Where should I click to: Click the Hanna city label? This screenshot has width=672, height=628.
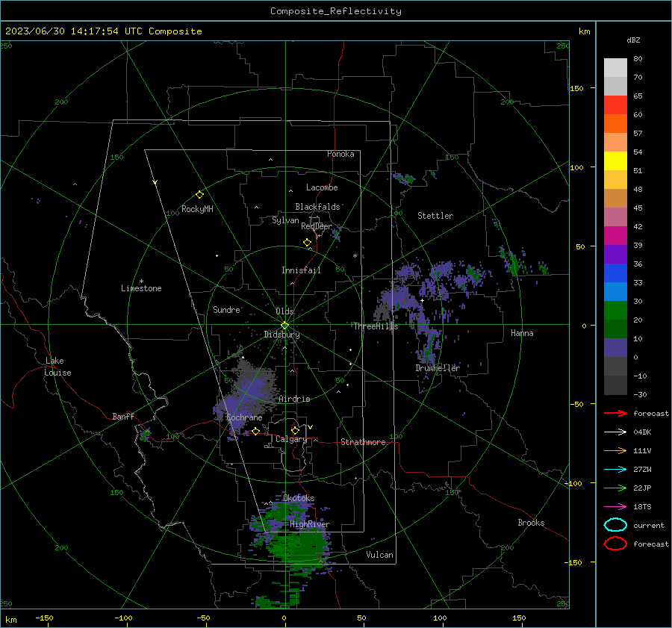coord(522,333)
